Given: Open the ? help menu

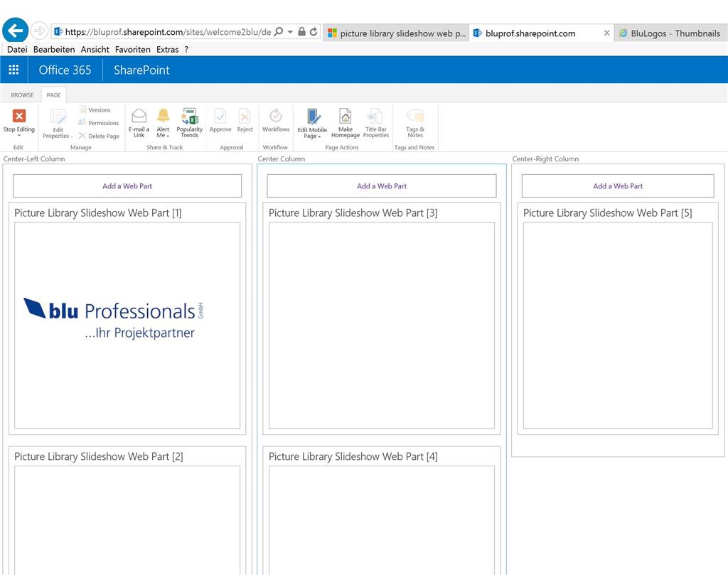Looking at the screenshot, I should pos(186,49).
